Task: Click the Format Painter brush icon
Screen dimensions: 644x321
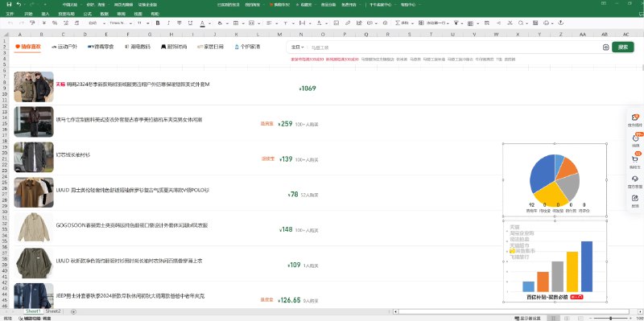Action: [32, 23]
